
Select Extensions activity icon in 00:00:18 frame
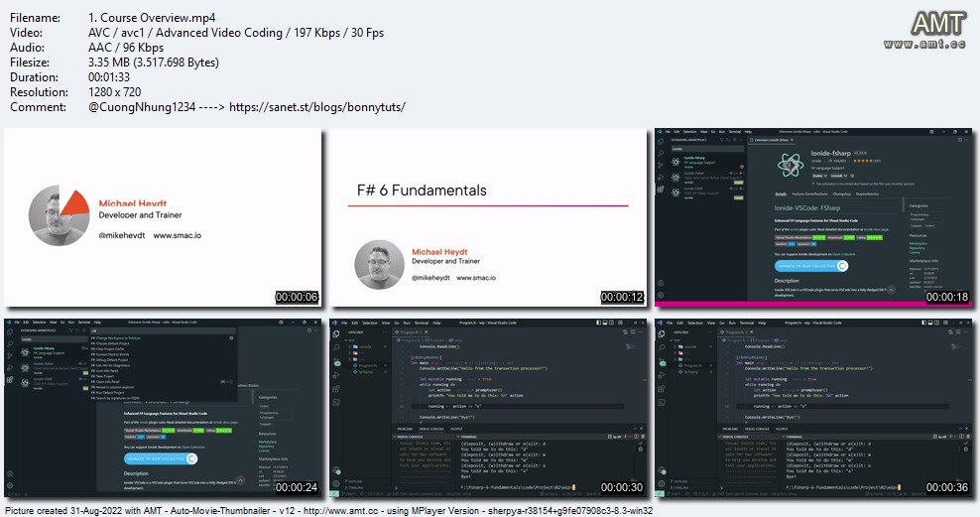click(661, 190)
